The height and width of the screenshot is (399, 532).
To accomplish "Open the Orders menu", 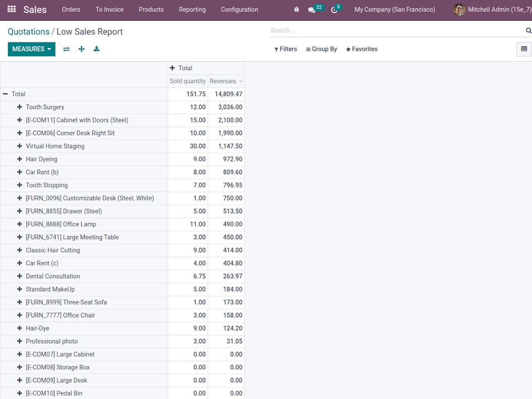I will (x=71, y=9).
